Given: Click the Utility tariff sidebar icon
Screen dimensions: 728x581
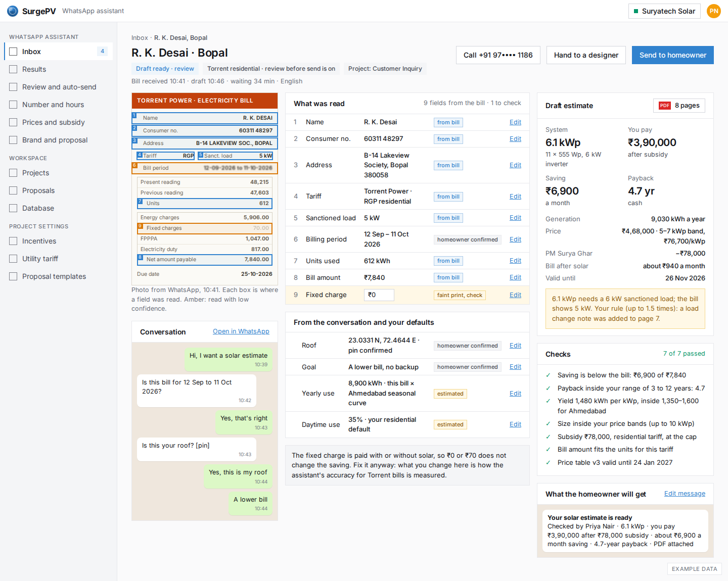Looking at the screenshot, I should [13, 259].
